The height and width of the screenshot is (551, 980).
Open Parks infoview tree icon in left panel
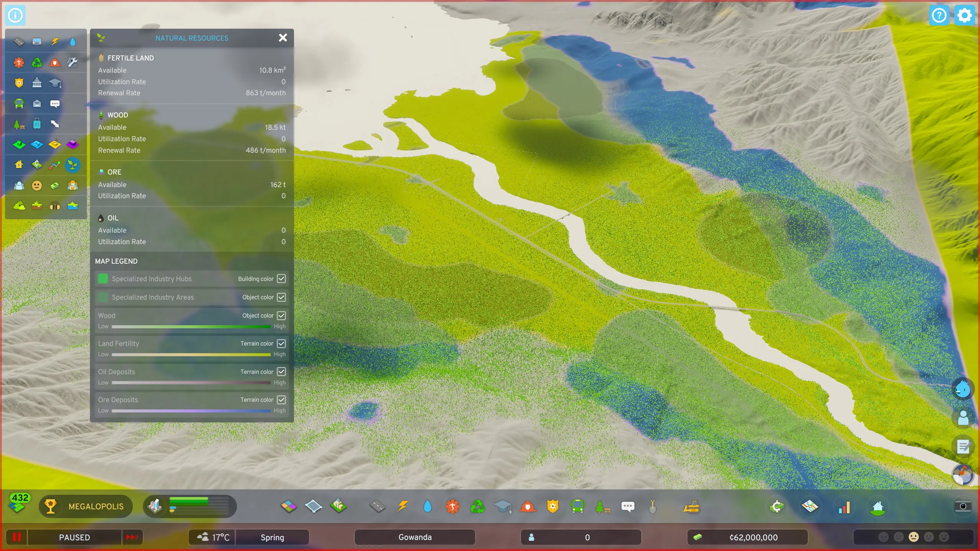(19, 124)
